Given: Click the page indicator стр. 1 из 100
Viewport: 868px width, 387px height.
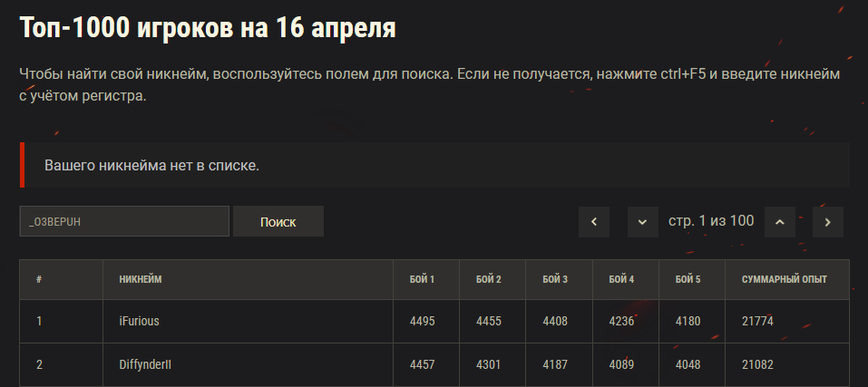Looking at the screenshot, I should 711,221.
